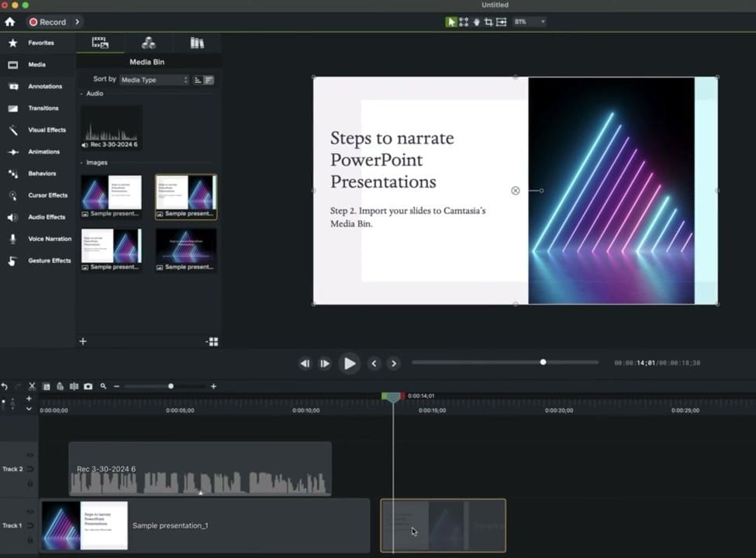Viewport: 756px width, 558px height.
Task: Collapse the Audio section in Media Bin
Action: click(81, 94)
